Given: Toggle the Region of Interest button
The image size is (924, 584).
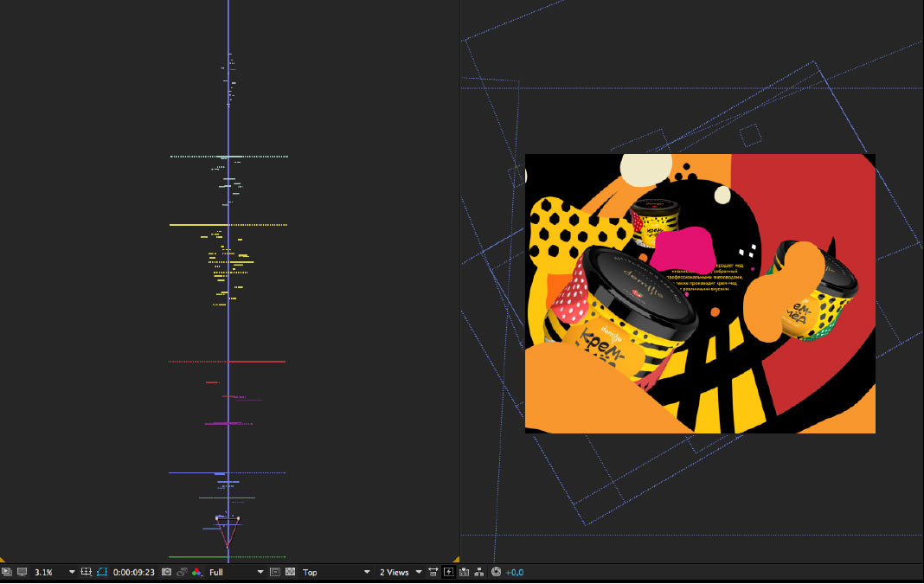Looking at the screenshot, I should pyautogui.click(x=275, y=572).
